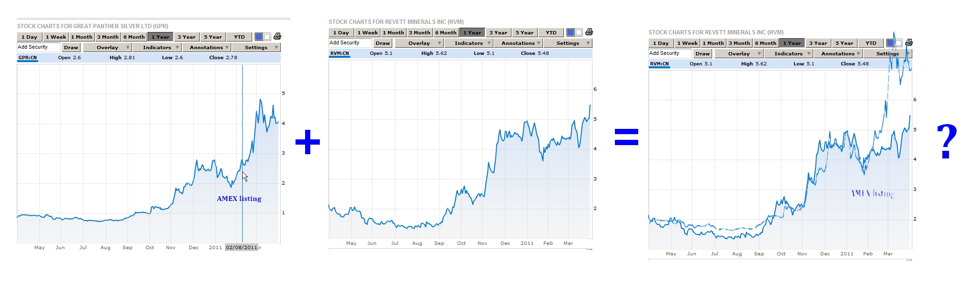Set standalone RVM chart to 6 Month
The image size is (980, 284).
446,32
